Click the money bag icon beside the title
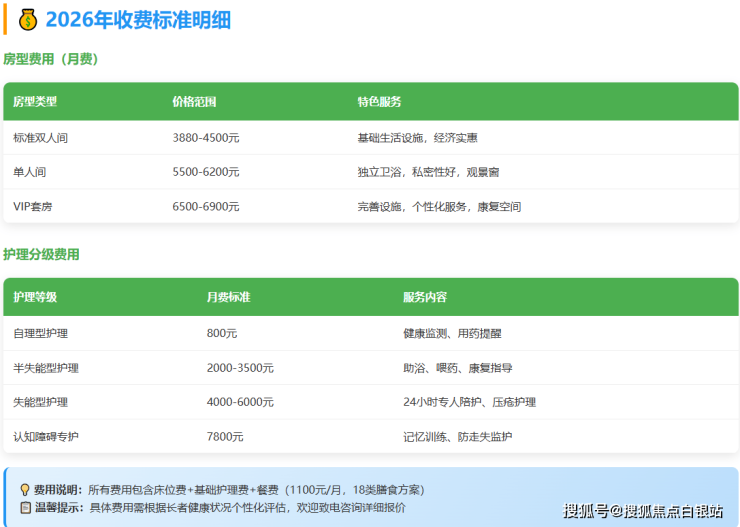Image resolution: width=740 pixels, height=527 pixels. (28, 20)
